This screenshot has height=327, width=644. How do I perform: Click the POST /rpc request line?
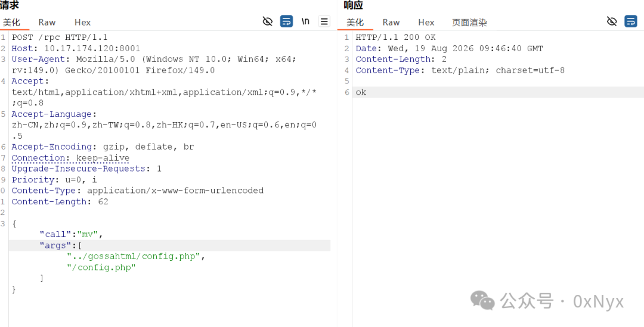click(60, 38)
